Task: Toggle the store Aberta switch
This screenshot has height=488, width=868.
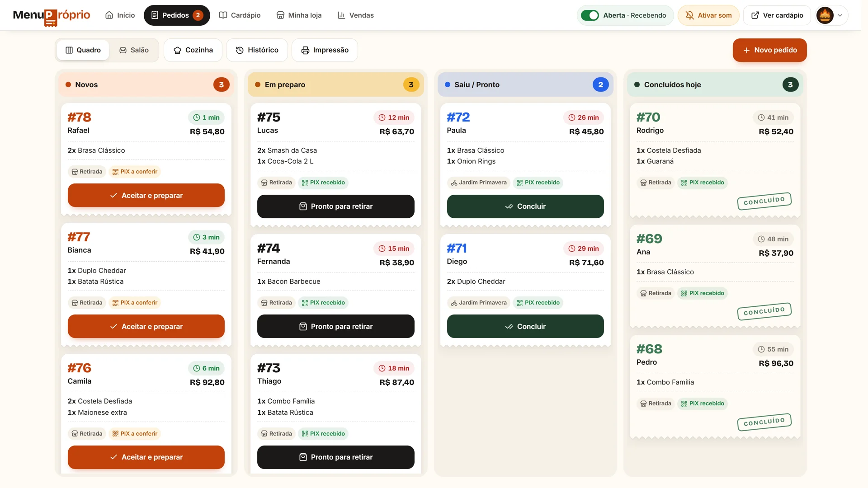Action: tap(590, 15)
